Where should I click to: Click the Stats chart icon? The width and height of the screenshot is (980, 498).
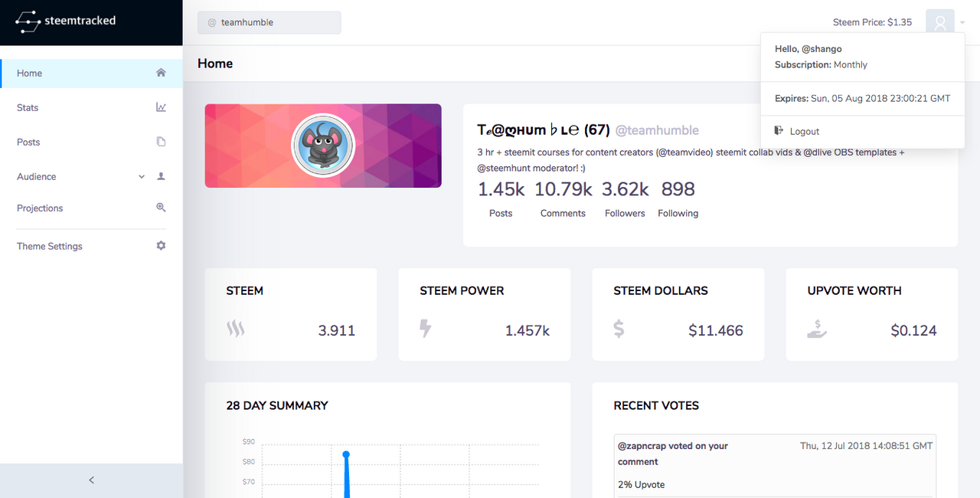pyautogui.click(x=161, y=107)
